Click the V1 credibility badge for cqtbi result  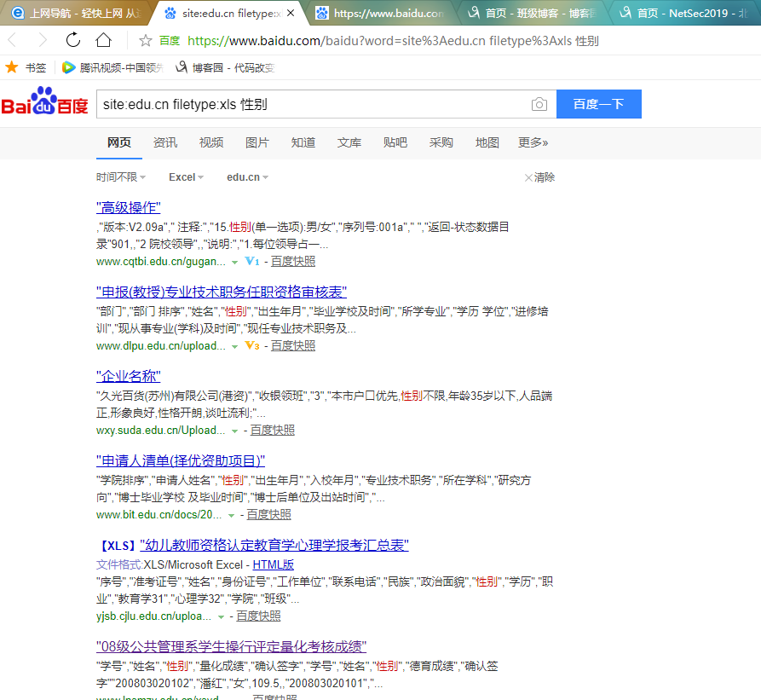click(252, 261)
